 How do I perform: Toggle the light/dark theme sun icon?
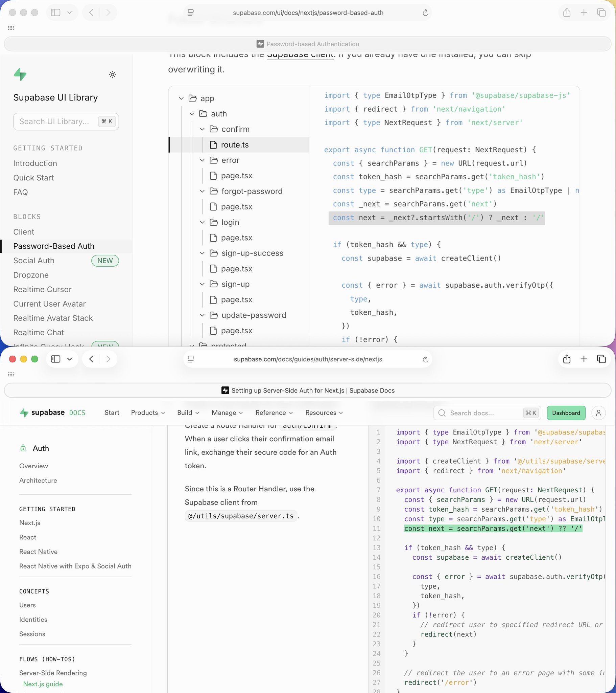113,74
